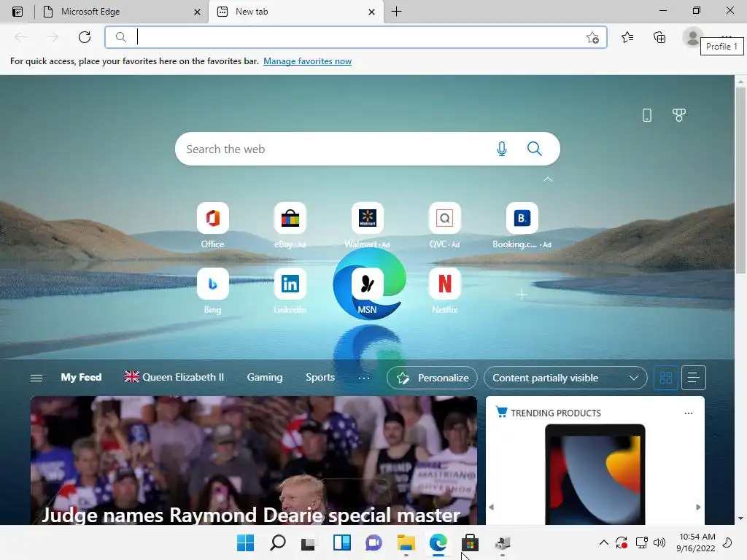747x560 pixels.
Task: Open clock showing 10:54 AM
Action: 697,542
